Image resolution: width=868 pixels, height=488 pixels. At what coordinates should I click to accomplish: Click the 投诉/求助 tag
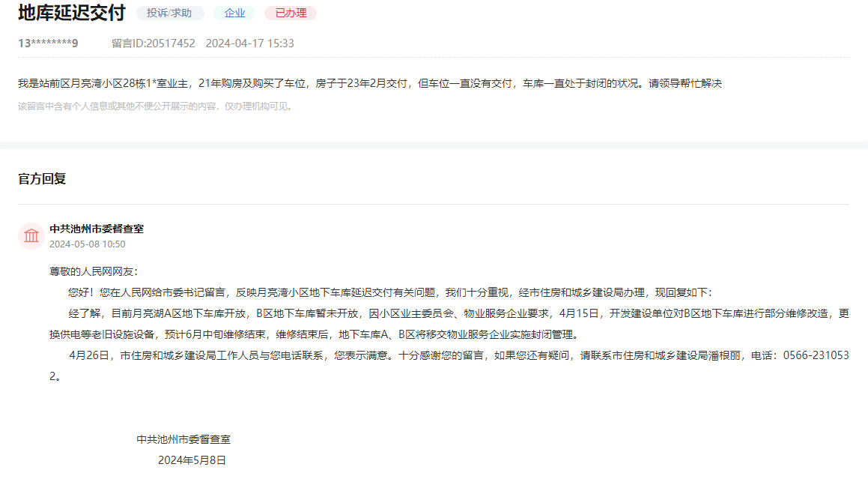pos(169,13)
